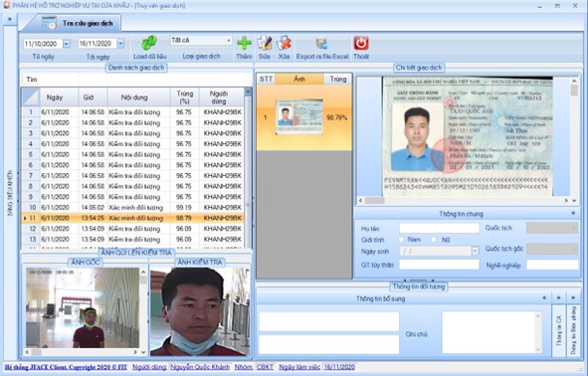This screenshot has width=588, height=376.
Task: Click the scroll-up arrow of ẢNH GỐC panel
Action: 143,272
